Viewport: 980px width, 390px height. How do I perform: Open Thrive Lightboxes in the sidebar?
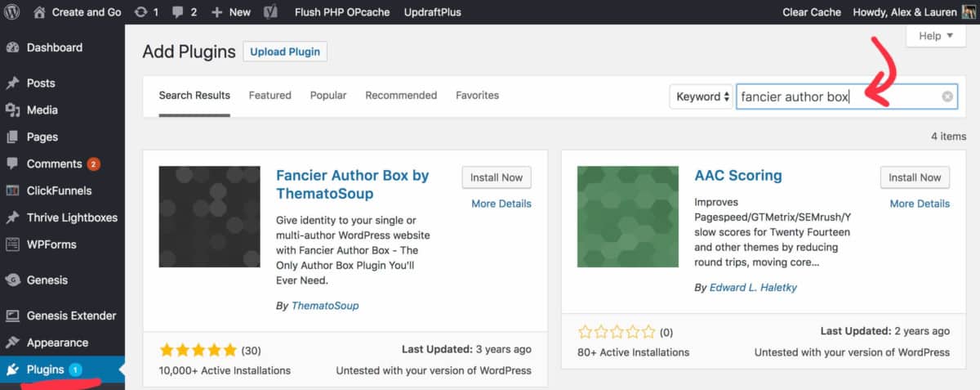pyautogui.click(x=72, y=217)
